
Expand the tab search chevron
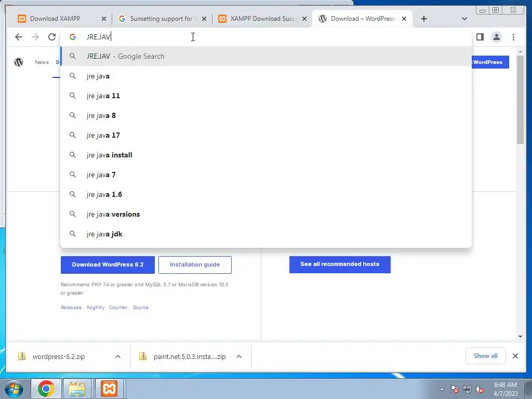tap(464, 19)
